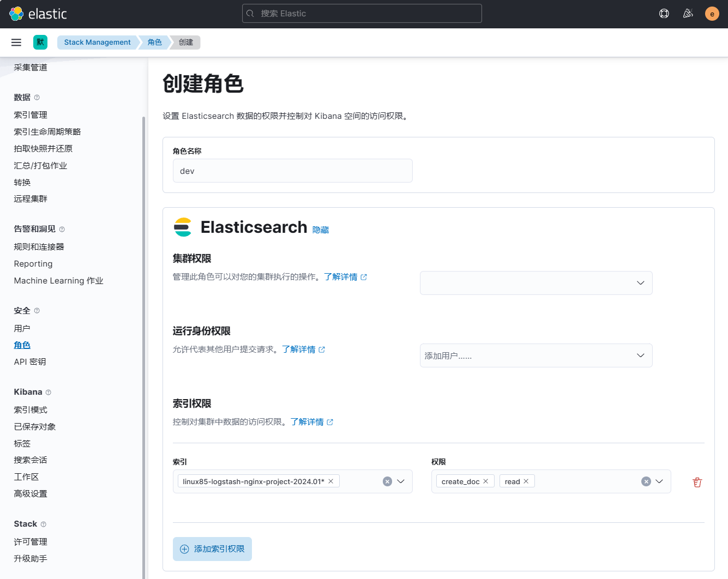Open 用户 in the sidebar
Image resolution: width=728 pixels, height=579 pixels.
(22, 328)
